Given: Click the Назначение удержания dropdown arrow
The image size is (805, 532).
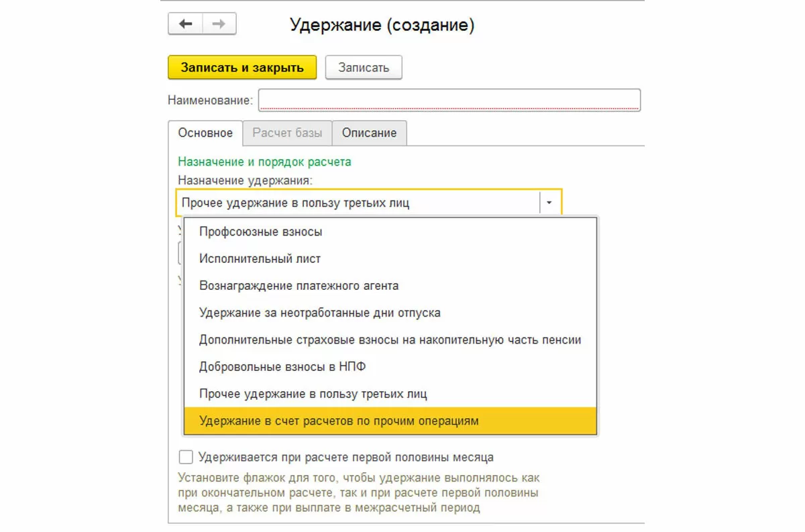Looking at the screenshot, I should tap(549, 203).
